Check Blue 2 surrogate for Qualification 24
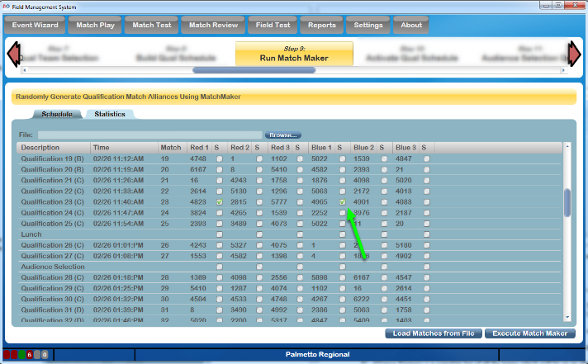 (384, 213)
